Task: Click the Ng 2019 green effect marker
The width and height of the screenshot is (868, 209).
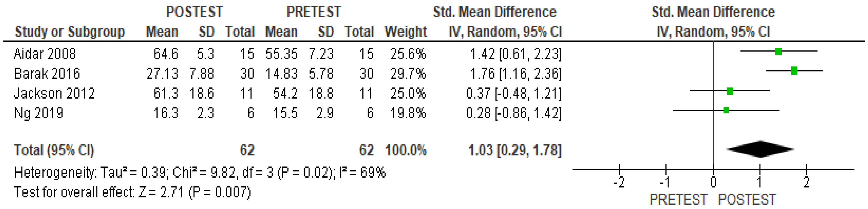Action: click(726, 110)
